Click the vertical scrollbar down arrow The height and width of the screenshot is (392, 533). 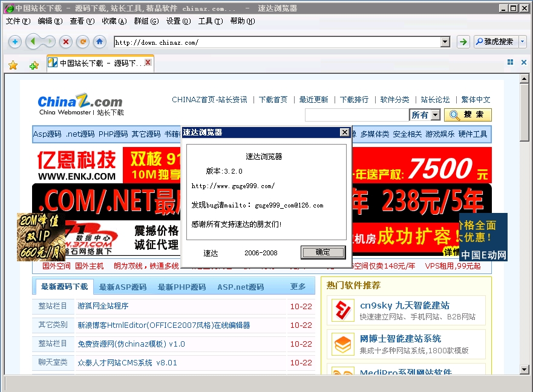524,370
